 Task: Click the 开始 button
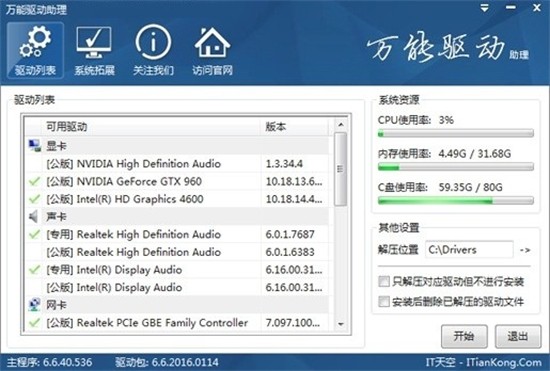(x=464, y=336)
